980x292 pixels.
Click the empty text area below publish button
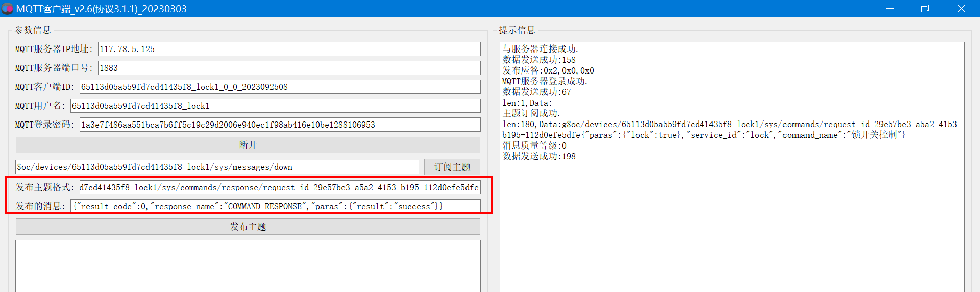click(x=248, y=266)
